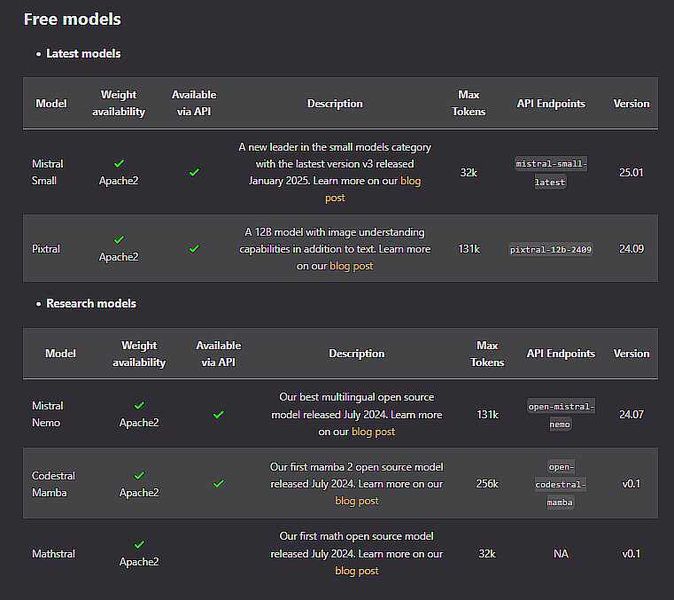Click the API availability checkmark for Mistral Small
The height and width of the screenshot is (600, 674).
194,172
